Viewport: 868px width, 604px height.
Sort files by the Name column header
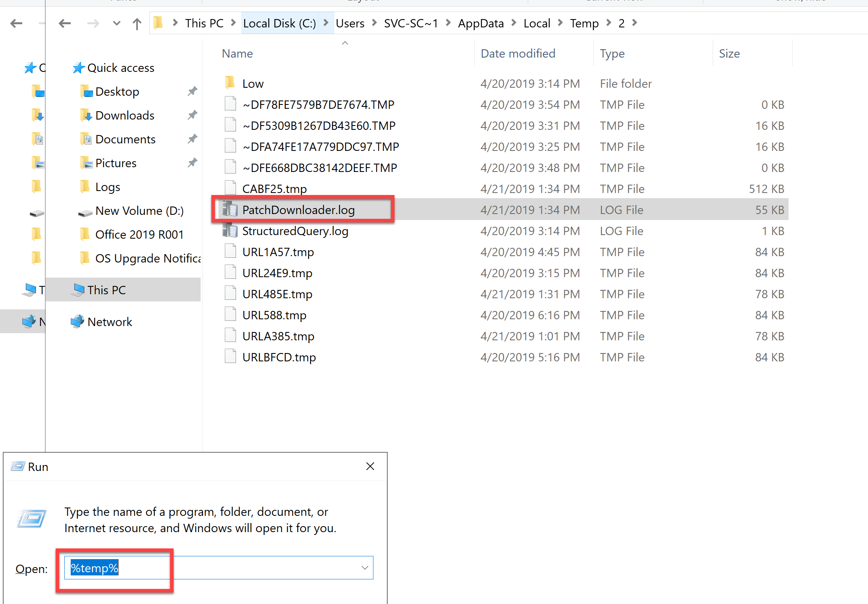(x=237, y=53)
